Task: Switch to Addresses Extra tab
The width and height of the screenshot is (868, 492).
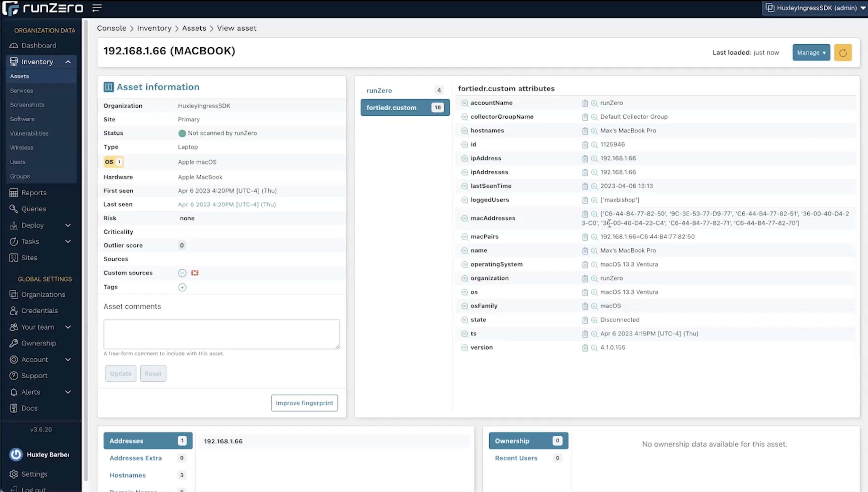Action: pyautogui.click(x=148, y=458)
